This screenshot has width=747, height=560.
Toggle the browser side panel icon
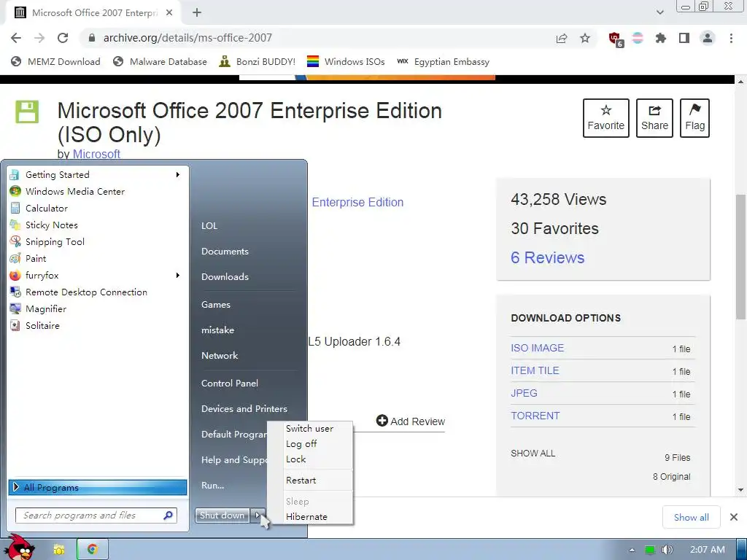click(684, 38)
